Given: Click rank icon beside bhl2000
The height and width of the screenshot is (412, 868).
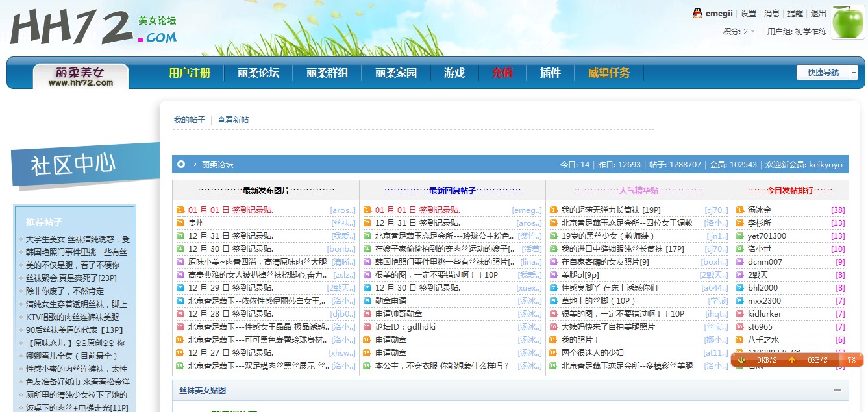Looking at the screenshot, I should tap(740, 288).
